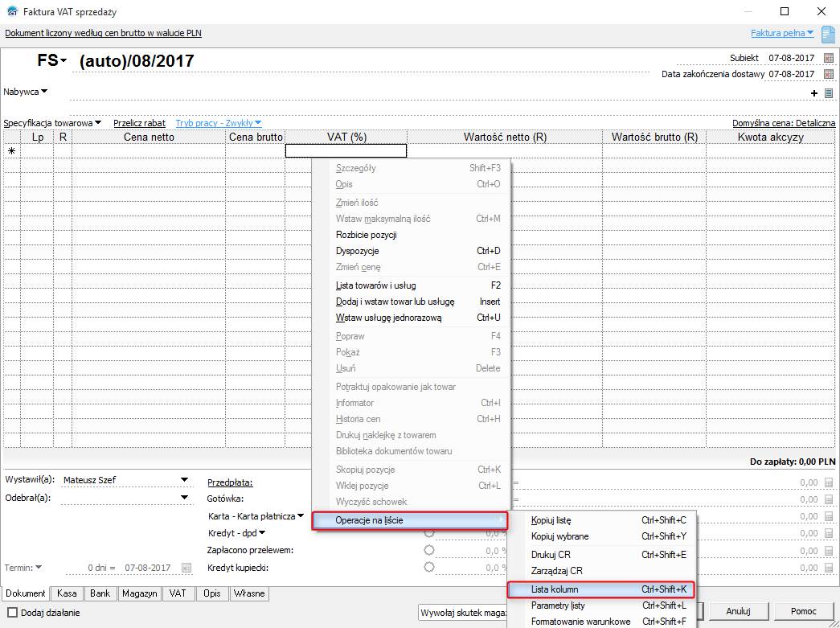Click the Pomoc button

(x=804, y=611)
